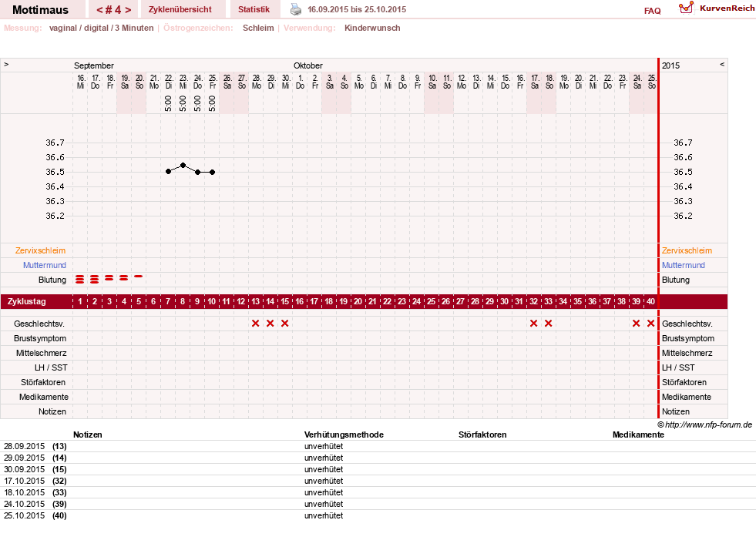
Task: Click bleeding marker on cycle day 2
Action: 95,280
